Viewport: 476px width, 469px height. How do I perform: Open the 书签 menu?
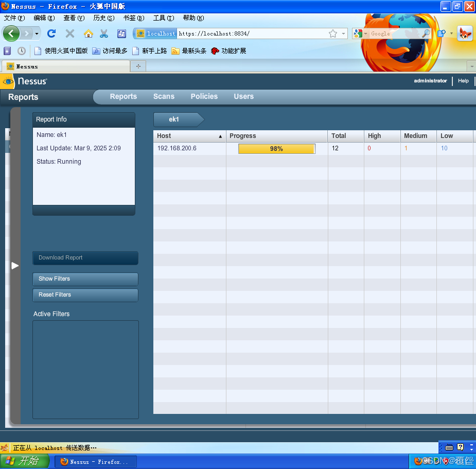coord(134,18)
